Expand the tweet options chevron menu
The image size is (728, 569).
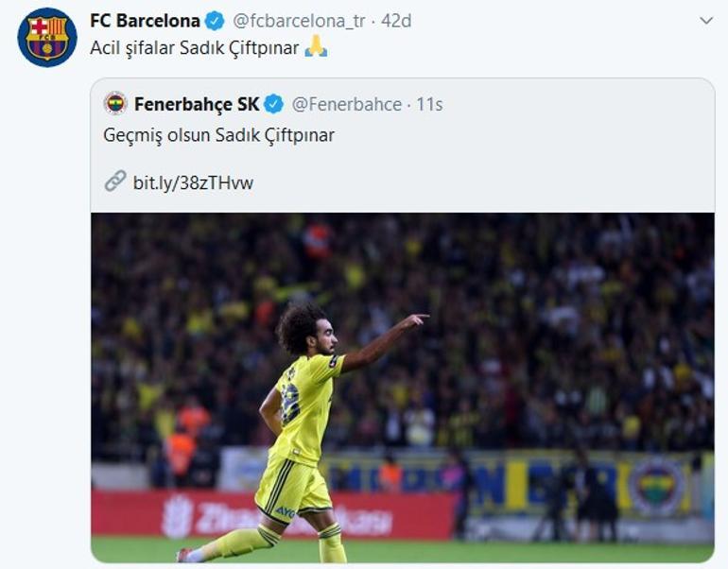coord(706,21)
